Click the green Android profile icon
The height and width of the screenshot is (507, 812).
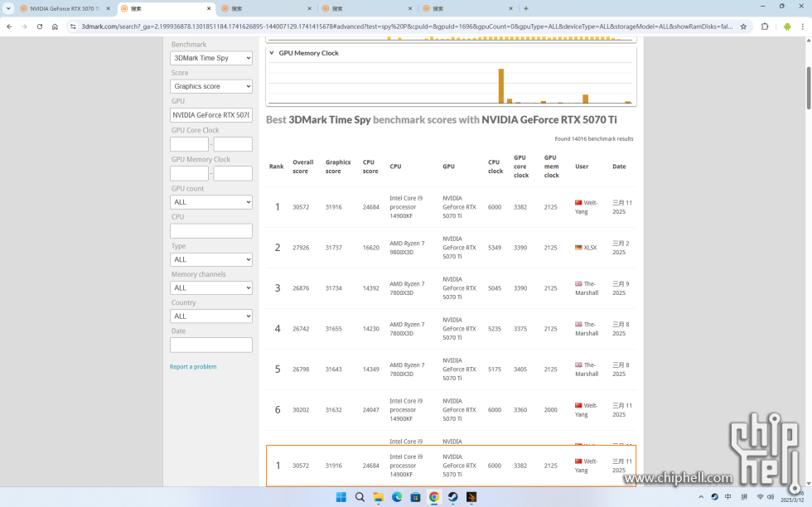(787, 27)
